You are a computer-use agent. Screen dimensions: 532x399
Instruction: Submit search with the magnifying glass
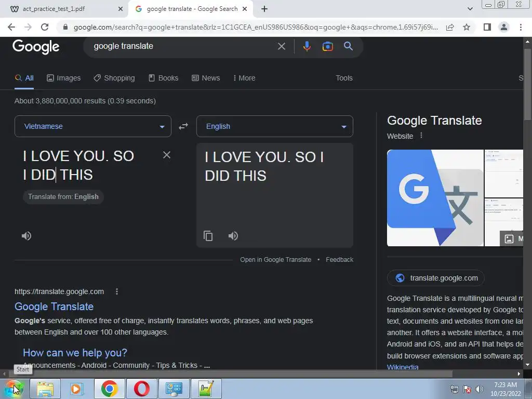pyautogui.click(x=348, y=46)
